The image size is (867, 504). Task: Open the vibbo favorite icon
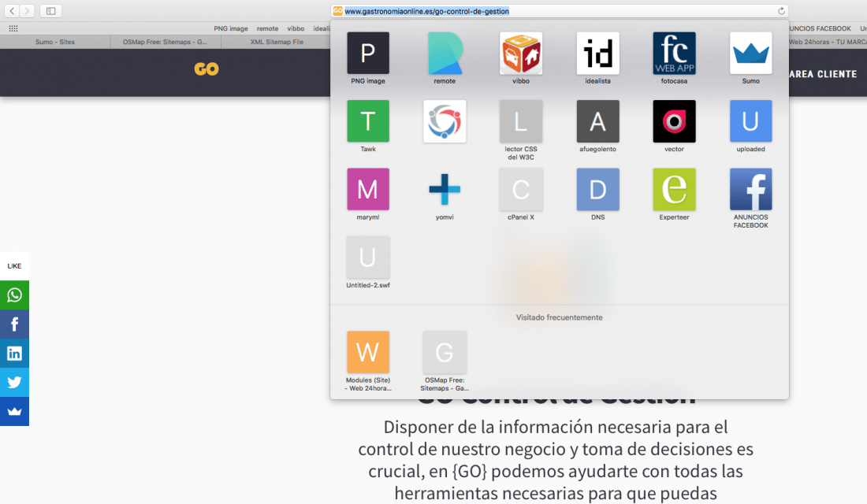[521, 53]
